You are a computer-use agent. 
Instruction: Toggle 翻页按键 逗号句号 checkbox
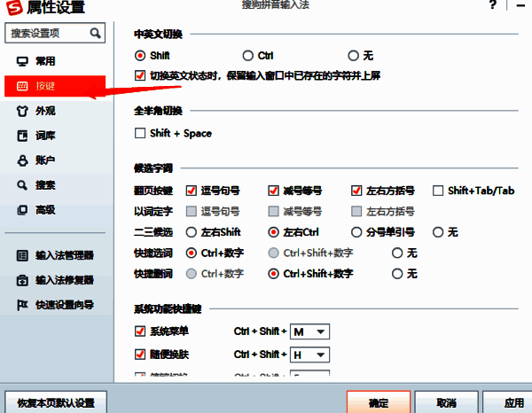click(192, 191)
